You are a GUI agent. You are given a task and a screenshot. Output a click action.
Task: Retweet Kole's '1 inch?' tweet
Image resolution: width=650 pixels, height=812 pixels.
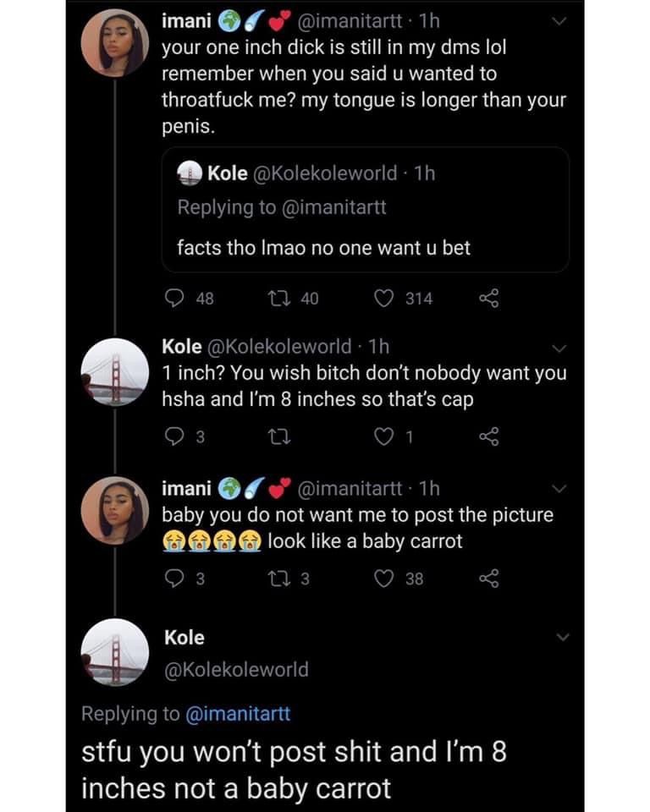(x=278, y=437)
